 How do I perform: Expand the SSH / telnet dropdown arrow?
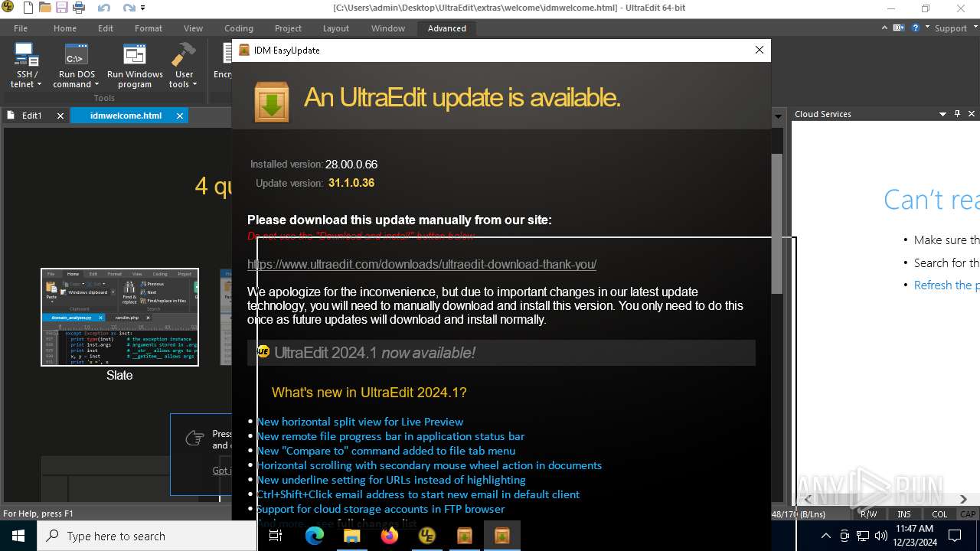point(39,84)
